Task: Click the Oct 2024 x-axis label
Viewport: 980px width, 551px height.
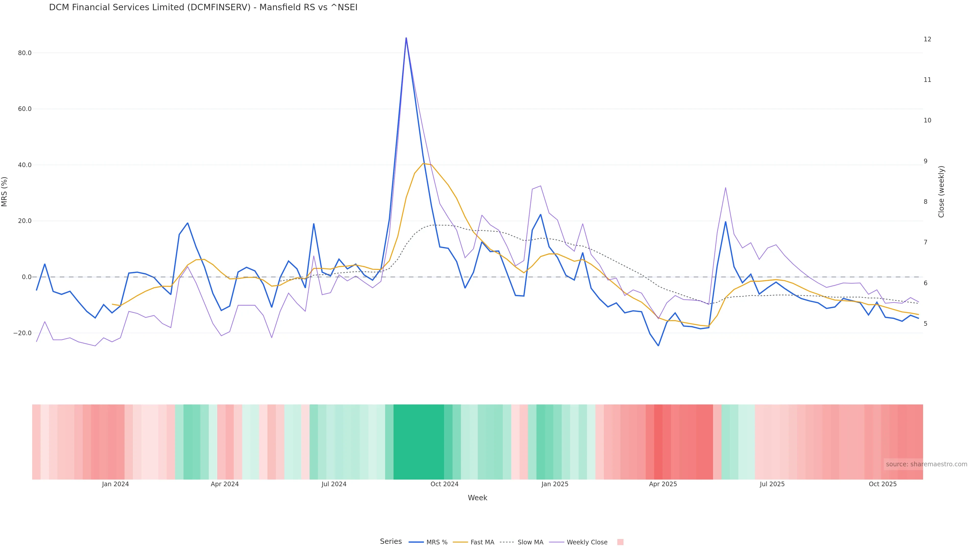Action: pos(444,484)
